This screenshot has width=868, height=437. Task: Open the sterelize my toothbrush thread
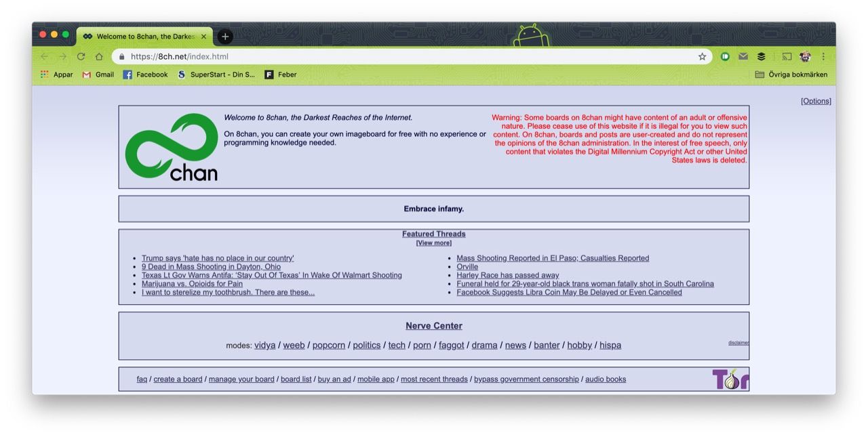click(x=228, y=293)
